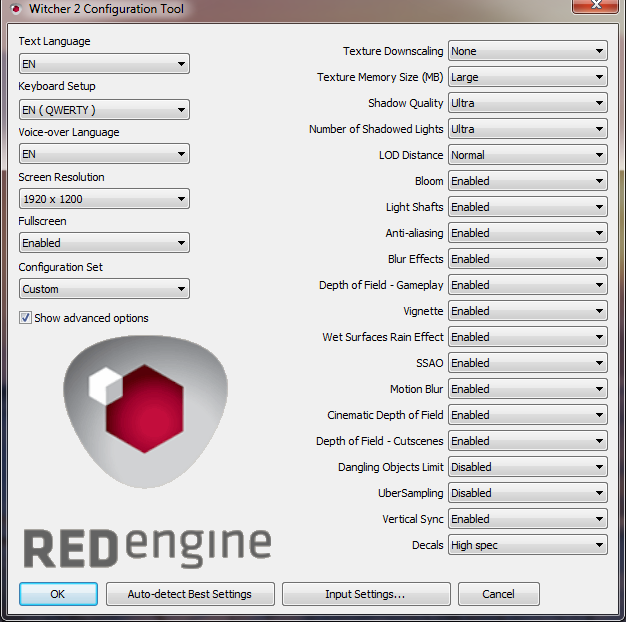The height and width of the screenshot is (625, 630).
Task: Open Cinematic Depth of Field dropdown
Action: pos(528,415)
